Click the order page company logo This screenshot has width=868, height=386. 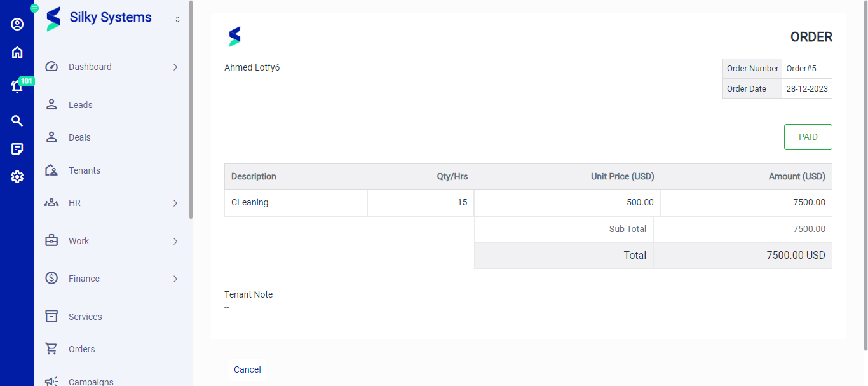234,37
